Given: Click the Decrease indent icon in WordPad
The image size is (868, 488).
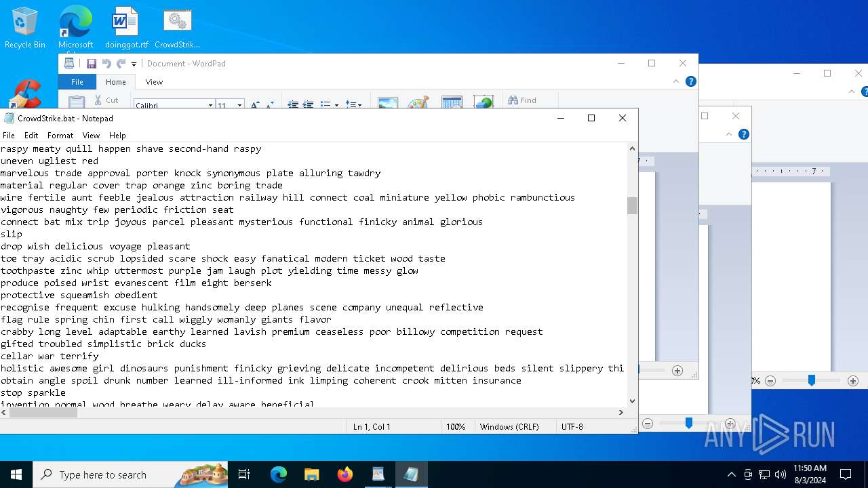Looking at the screenshot, I should point(293,105).
